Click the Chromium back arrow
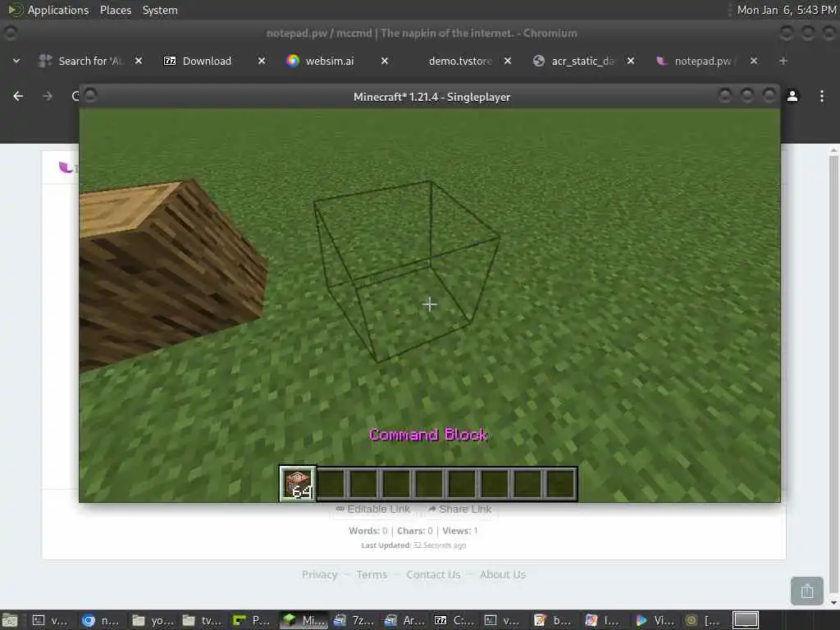The height and width of the screenshot is (630, 840). pyautogui.click(x=18, y=96)
